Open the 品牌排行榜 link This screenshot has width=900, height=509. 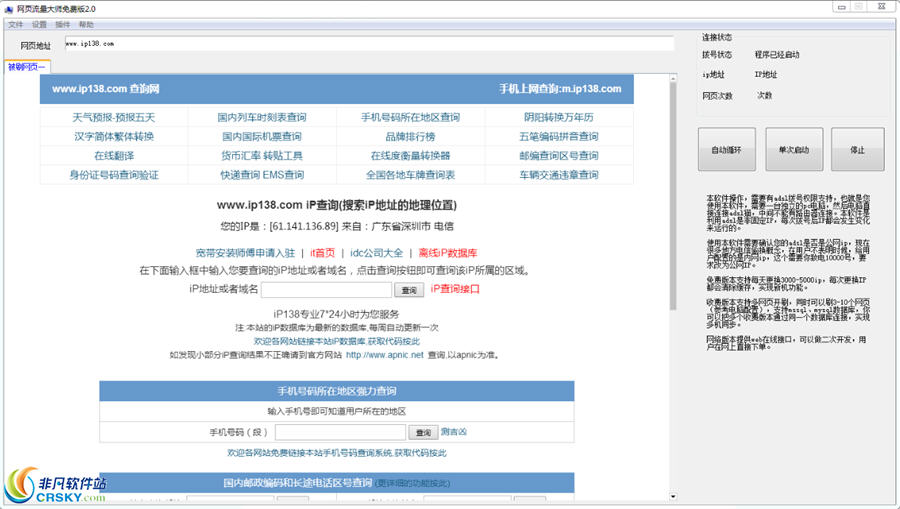tap(410, 137)
